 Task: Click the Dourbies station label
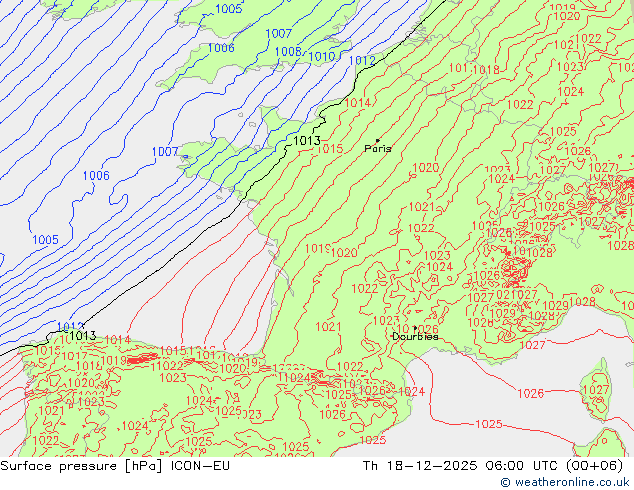coord(415,336)
